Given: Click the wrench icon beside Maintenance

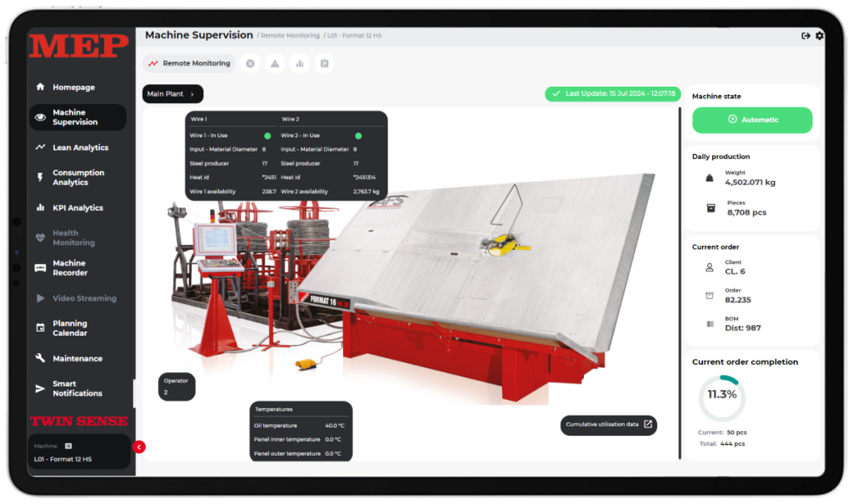Looking at the screenshot, I should click(40, 358).
